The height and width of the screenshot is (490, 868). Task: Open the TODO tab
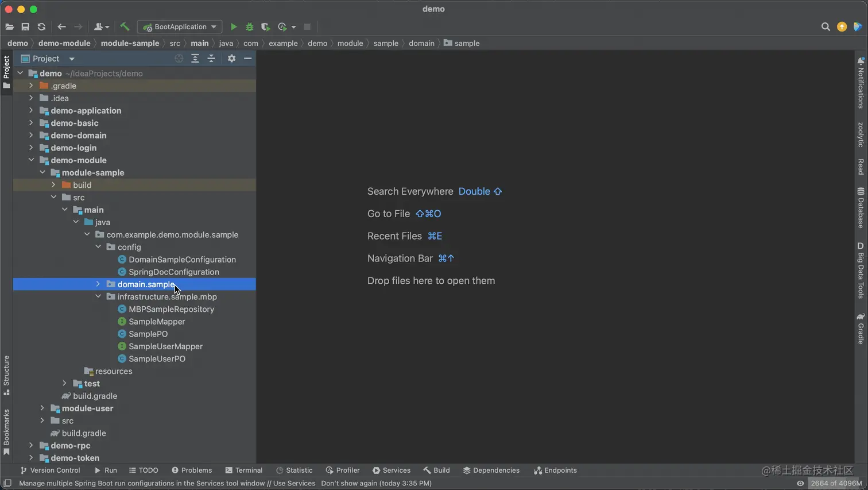[x=144, y=470]
